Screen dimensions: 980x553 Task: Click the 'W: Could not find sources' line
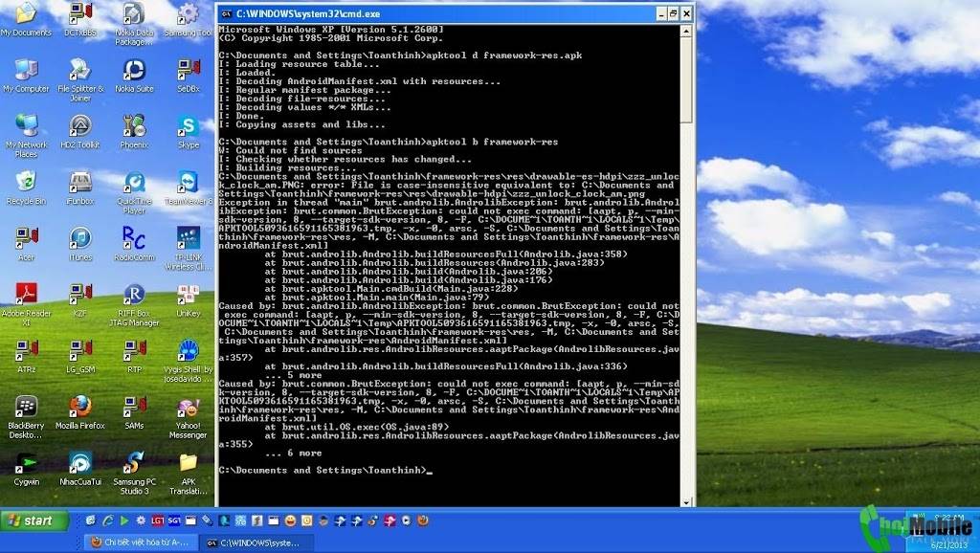pos(290,150)
